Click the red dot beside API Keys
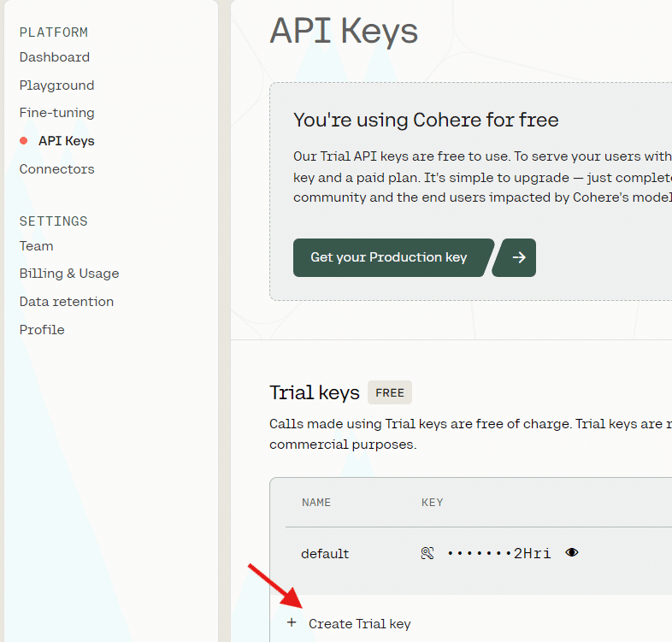This screenshot has width=672, height=642. (x=24, y=141)
